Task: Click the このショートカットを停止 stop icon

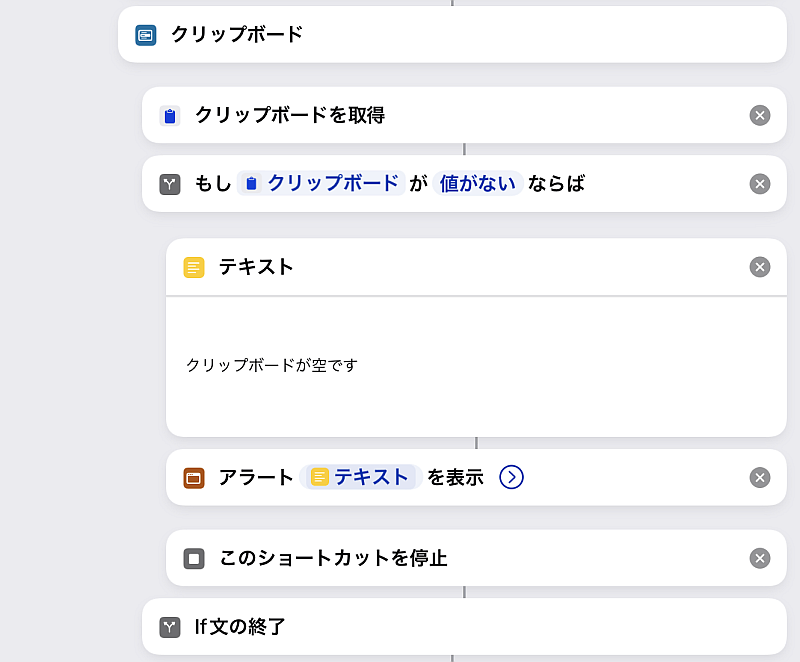Action: tap(194, 558)
